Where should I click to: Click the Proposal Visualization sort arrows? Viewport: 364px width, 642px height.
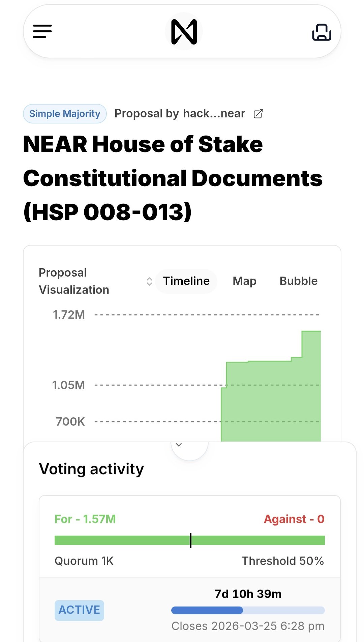coord(149,281)
